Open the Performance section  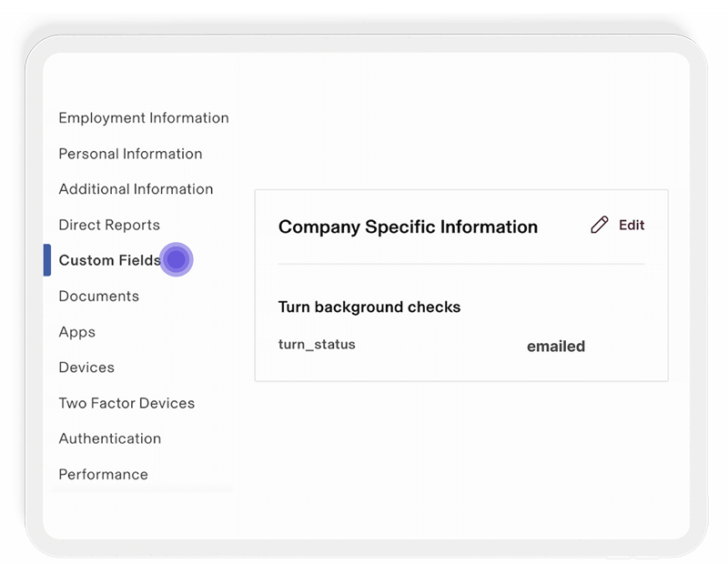tap(103, 473)
